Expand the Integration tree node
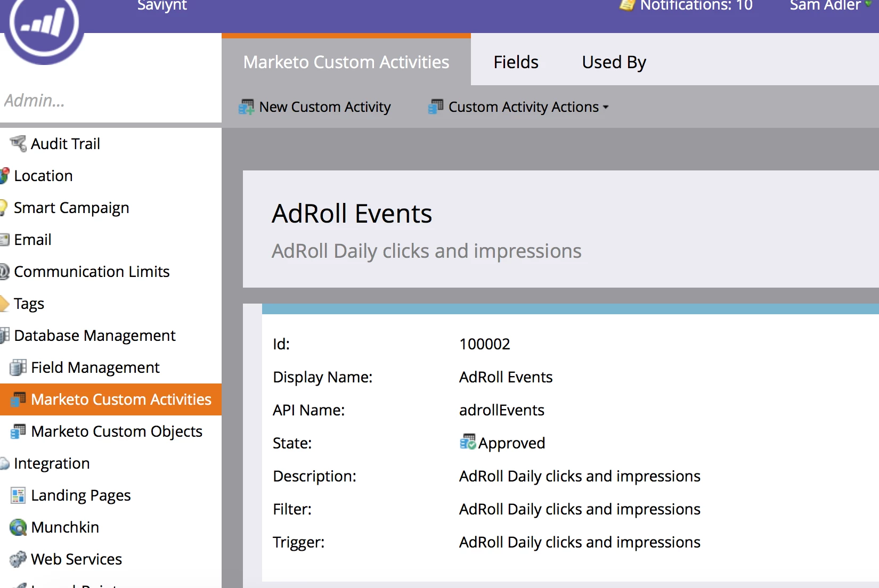Screen dimensions: 879x588 4,463
